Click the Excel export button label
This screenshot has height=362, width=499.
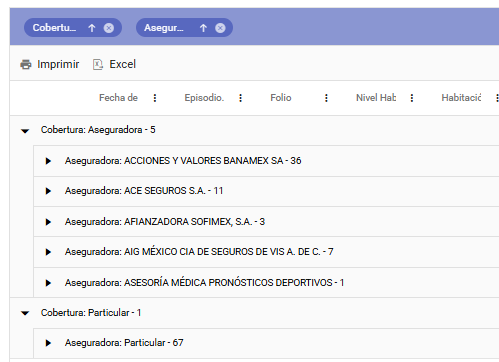[122, 64]
